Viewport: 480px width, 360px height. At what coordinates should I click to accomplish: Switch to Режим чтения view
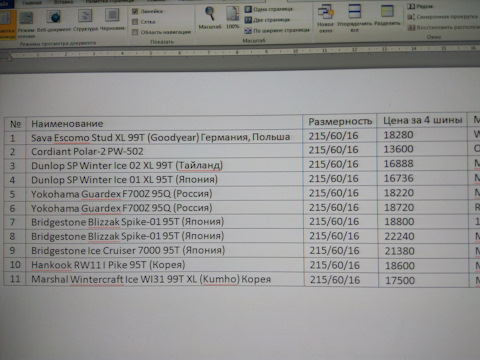(x=26, y=23)
